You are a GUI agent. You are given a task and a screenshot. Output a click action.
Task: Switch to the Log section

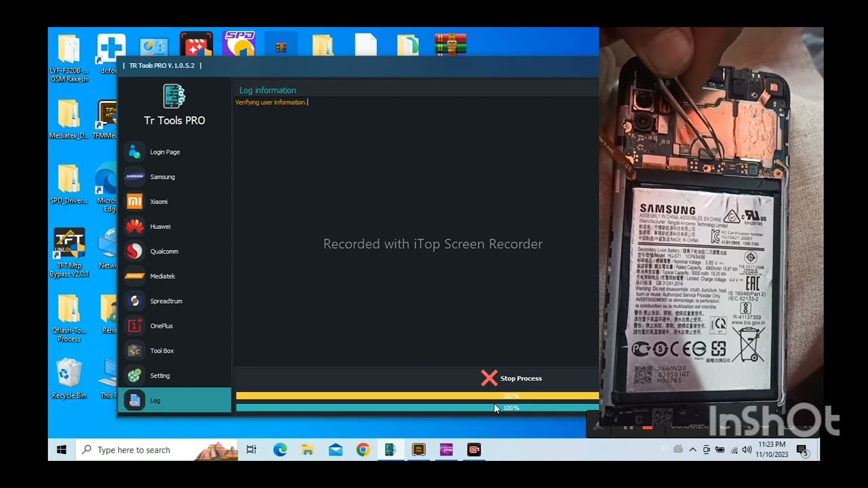pos(155,401)
